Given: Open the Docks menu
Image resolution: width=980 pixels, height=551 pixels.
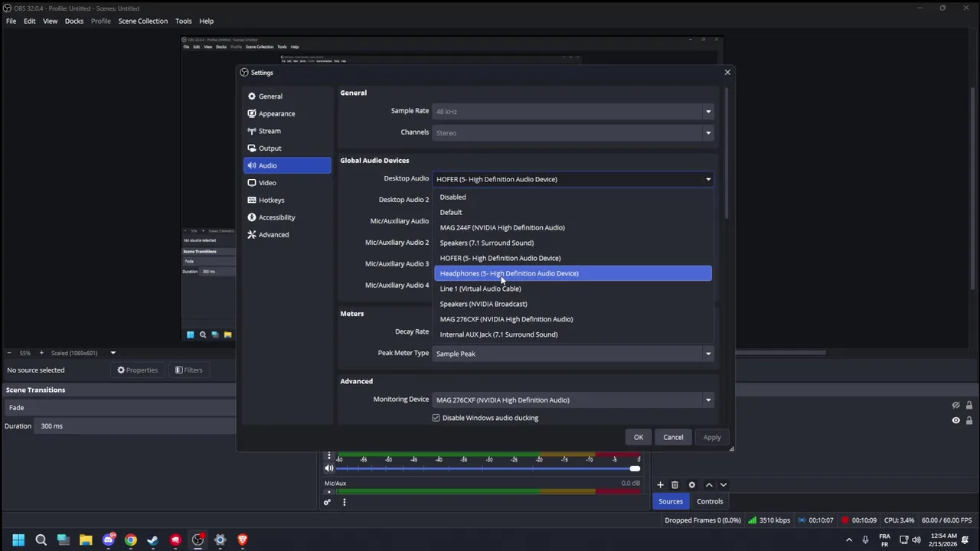Looking at the screenshot, I should pyautogui.click(x=74, y=21).
